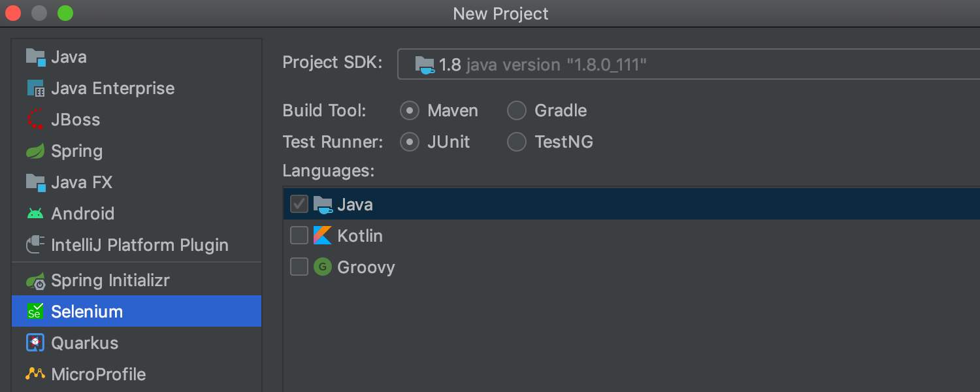Select the Gradle build tool radio button
980x392 pixels.
coord(517,111)
